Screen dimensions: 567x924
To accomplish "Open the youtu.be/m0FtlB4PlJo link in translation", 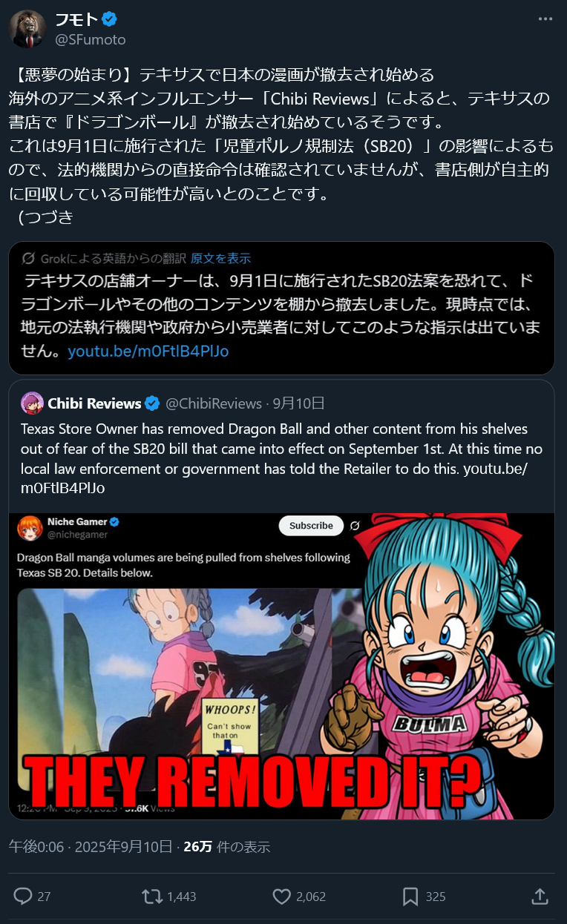I will click(148, 351).
